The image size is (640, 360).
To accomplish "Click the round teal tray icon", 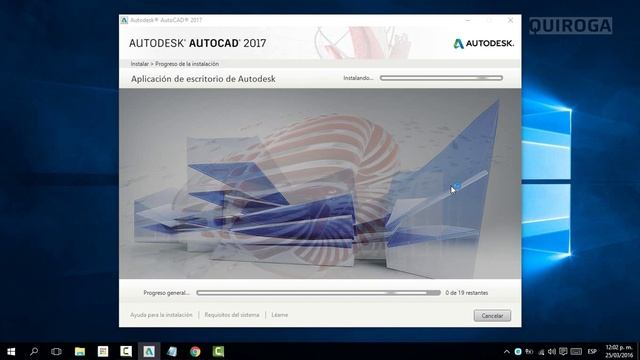I will [518, 351].
